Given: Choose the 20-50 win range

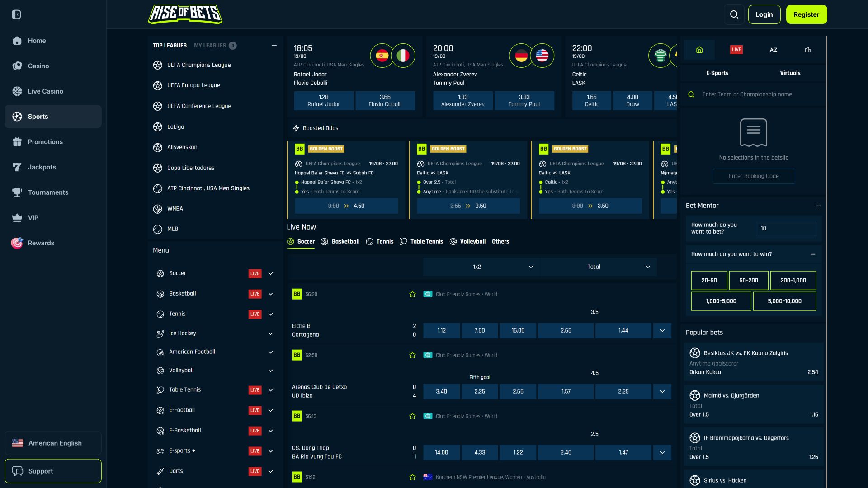Looking at the screenshot, I should pyautogui.click(x=709, y=281).
